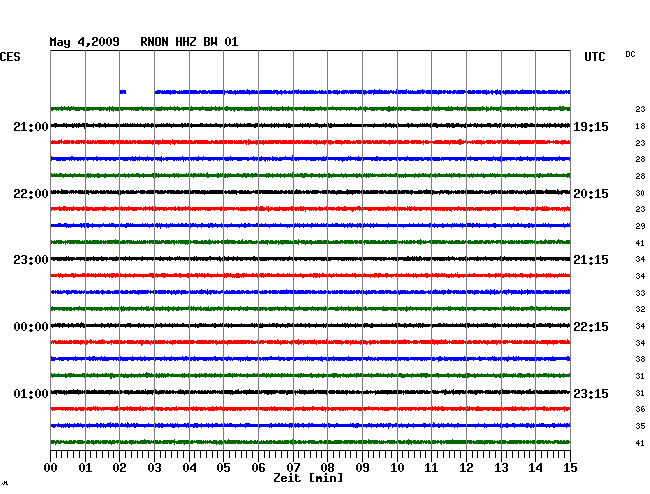Click DC value 38
Screen dimensions: 650x494
tap(640, 359)
